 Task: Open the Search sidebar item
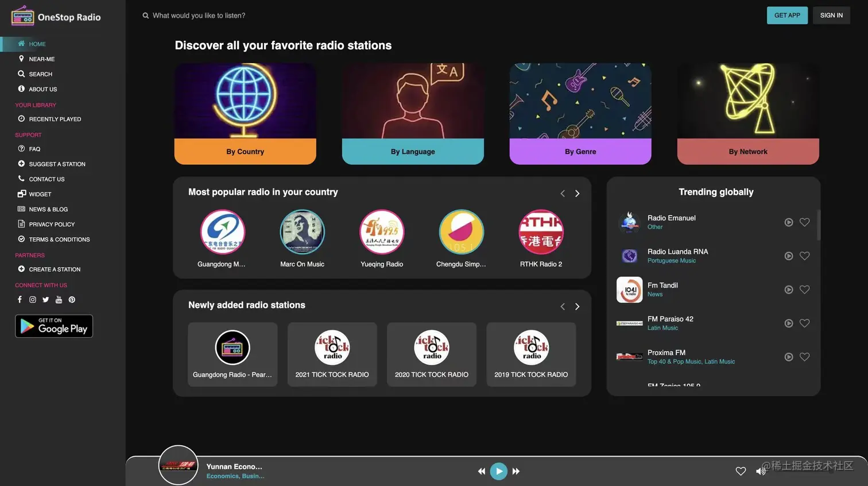coord(35,74)
